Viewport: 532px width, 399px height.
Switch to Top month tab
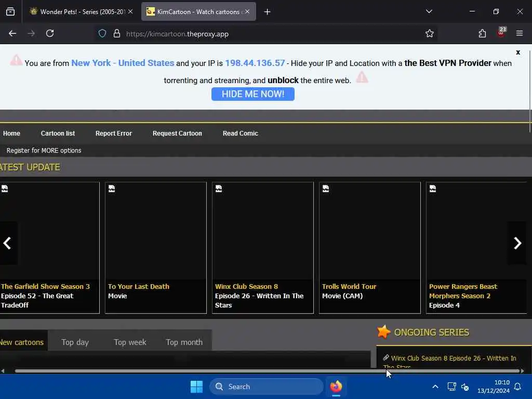click(184, 342)
